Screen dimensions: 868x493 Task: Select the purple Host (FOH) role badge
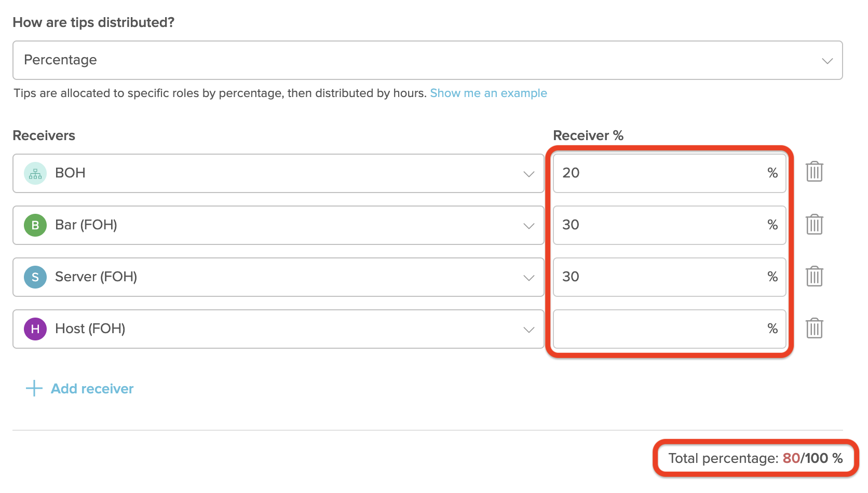click(34, 328)
